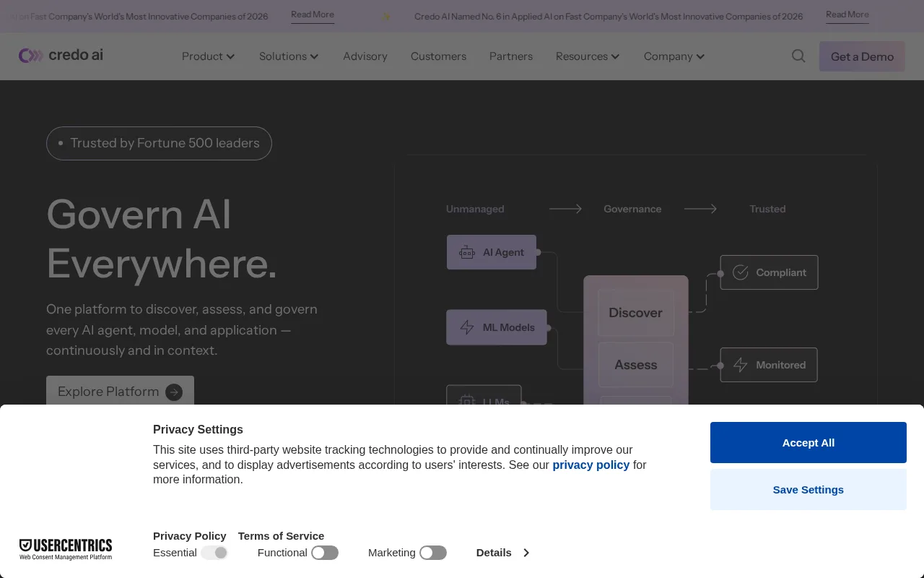Viewport: 924px width, 578px height.
Task: Open the Privacy Policy footer link
Action: click(x=190, y=535)
